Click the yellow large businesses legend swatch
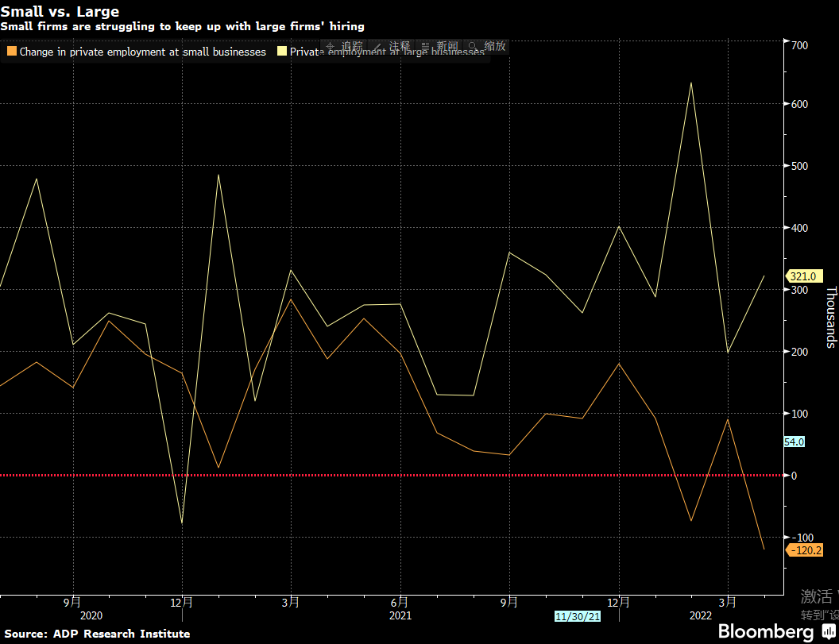Screen dimensions: 839x644 [x=281, y=52]
